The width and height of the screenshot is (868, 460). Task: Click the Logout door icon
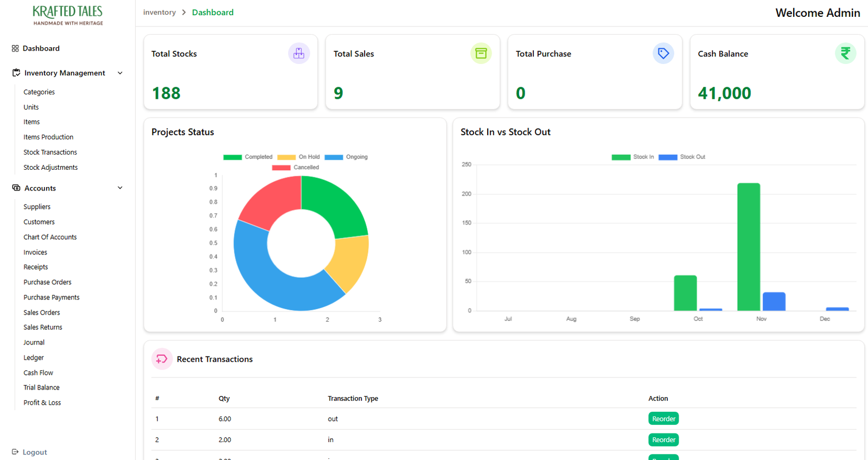pos(15,452)
